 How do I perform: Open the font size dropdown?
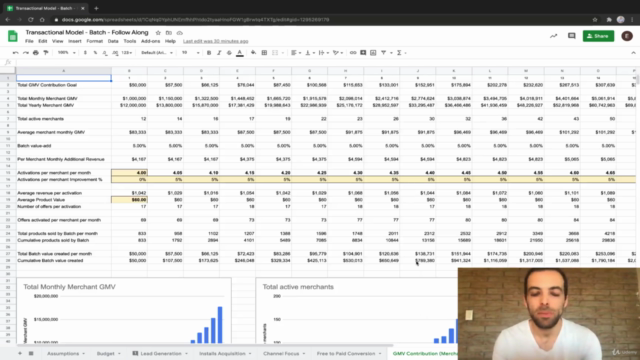(x=191, y=53)
